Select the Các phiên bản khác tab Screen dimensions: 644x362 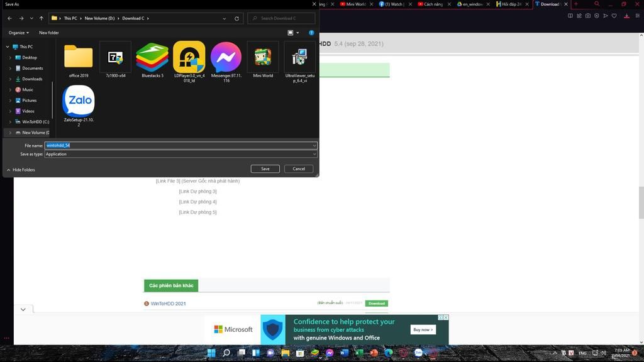pyautogui.click(x=171, y=285)
